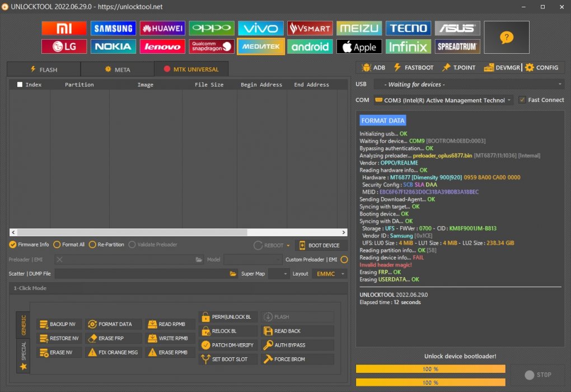Toggle the Index select-all checkbox
The height and width of the screenshot is (392, 571).
(20, 85)
